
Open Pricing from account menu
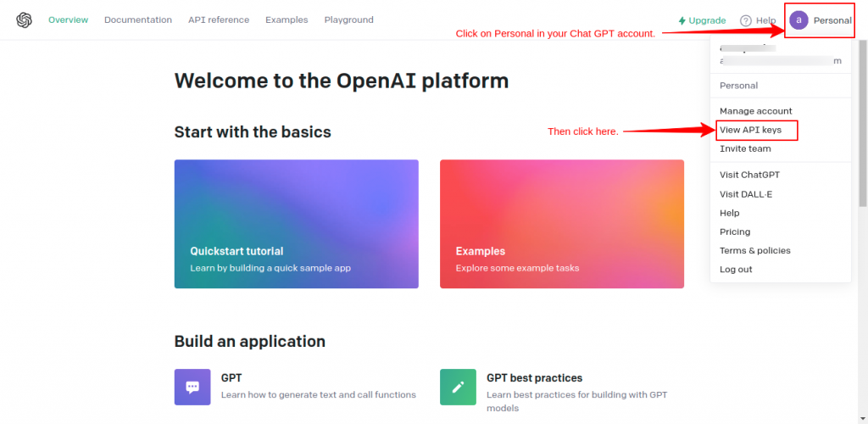[735, 232]
